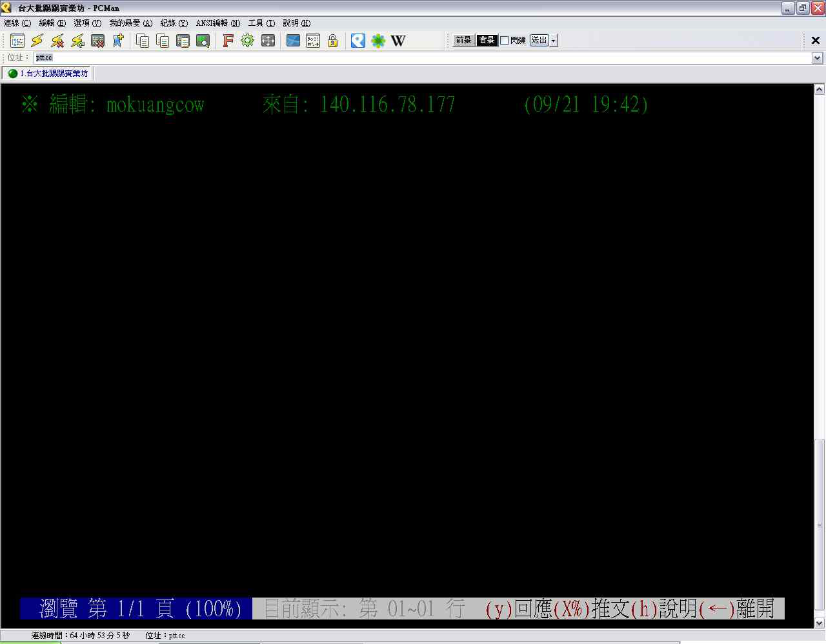Click the lightning icon with green arrow
This screenshot has height=644, width=826.
coord(77,41)
